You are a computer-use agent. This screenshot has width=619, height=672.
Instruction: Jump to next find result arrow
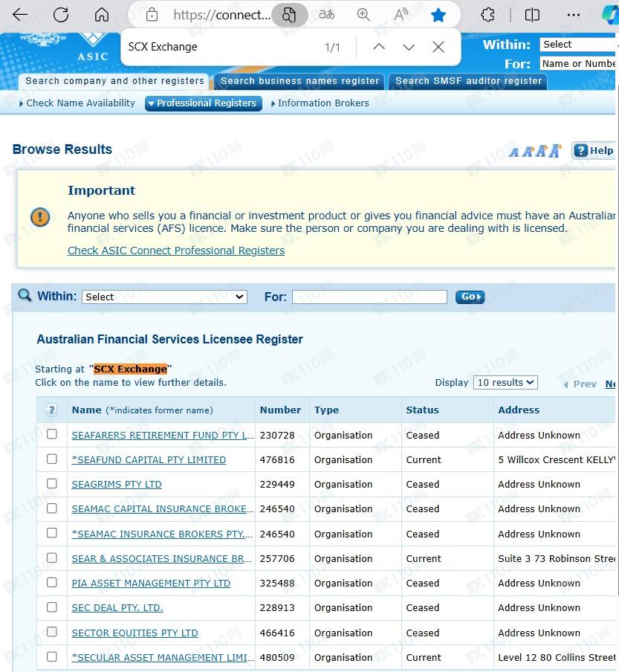[409, 47]
